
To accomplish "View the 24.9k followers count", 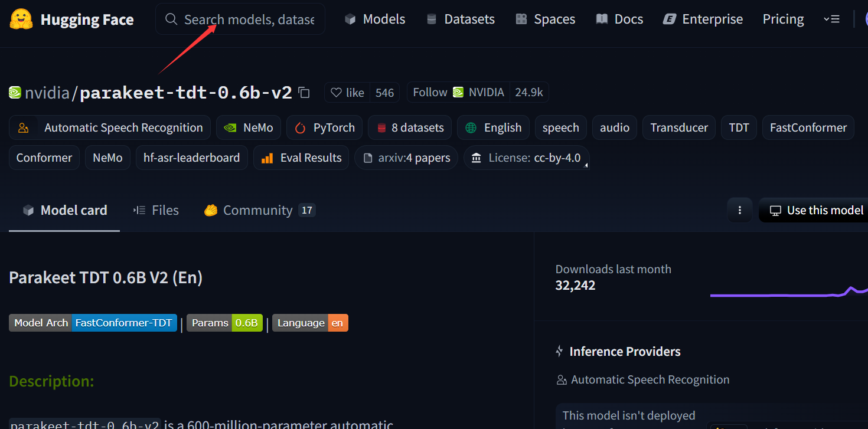I will coord(529,93).
